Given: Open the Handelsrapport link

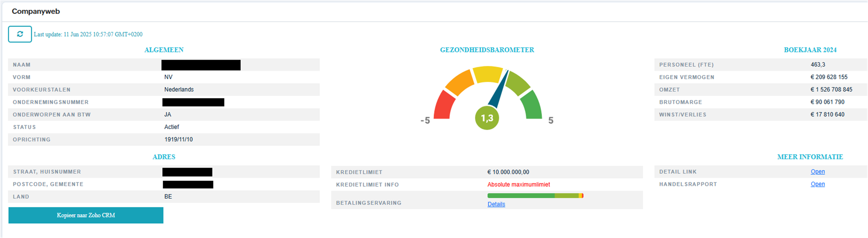Looking at the screenshot, I should tap(817, 184).
